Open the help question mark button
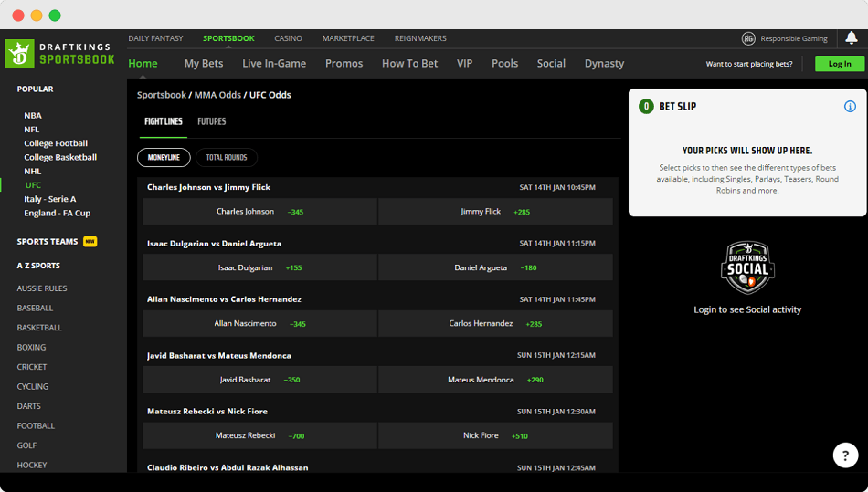868x492 pixels. (x=845, y=455)
